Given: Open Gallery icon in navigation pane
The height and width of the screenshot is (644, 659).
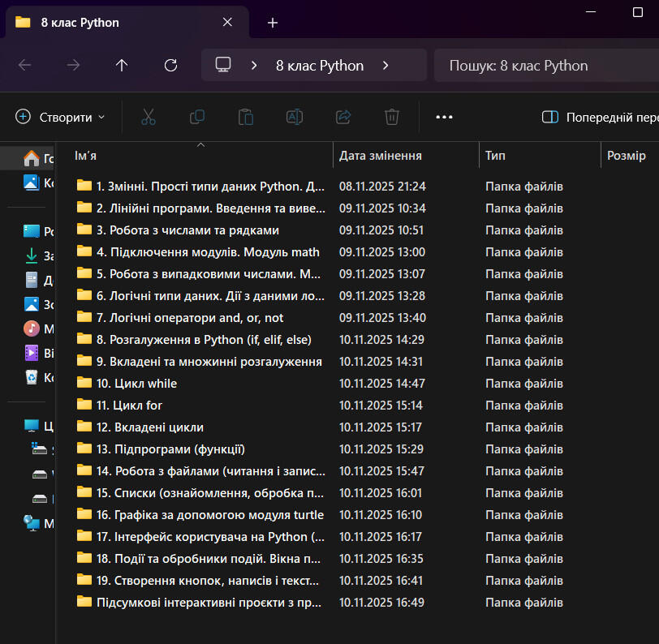Looking at the screenshot, I should [x=32, y=182].
